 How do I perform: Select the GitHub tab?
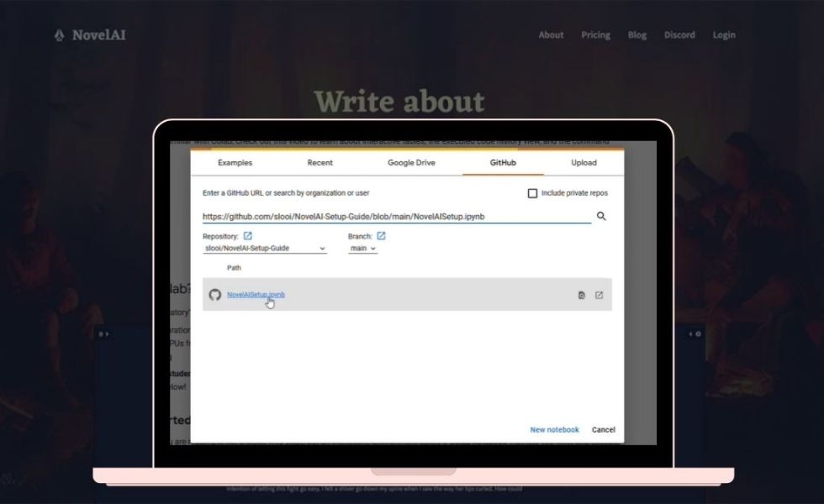pos(503,163)
